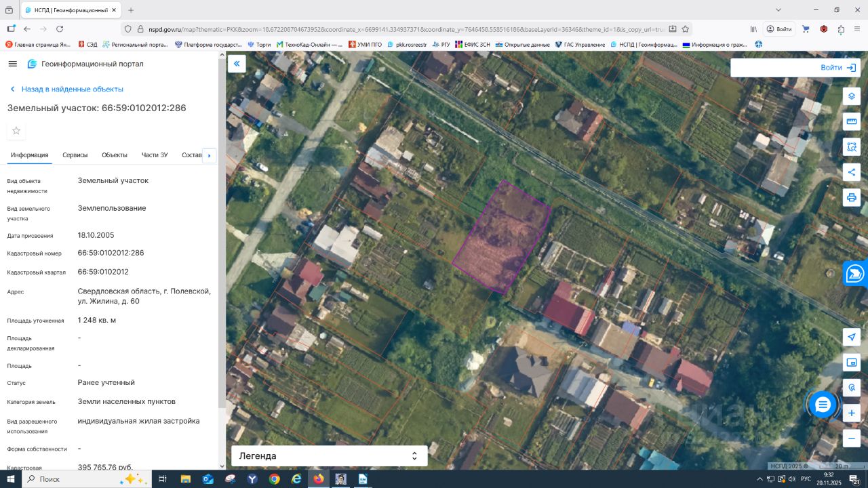Open the map layers tool
The image size is (868, 488).
[851, 96]
